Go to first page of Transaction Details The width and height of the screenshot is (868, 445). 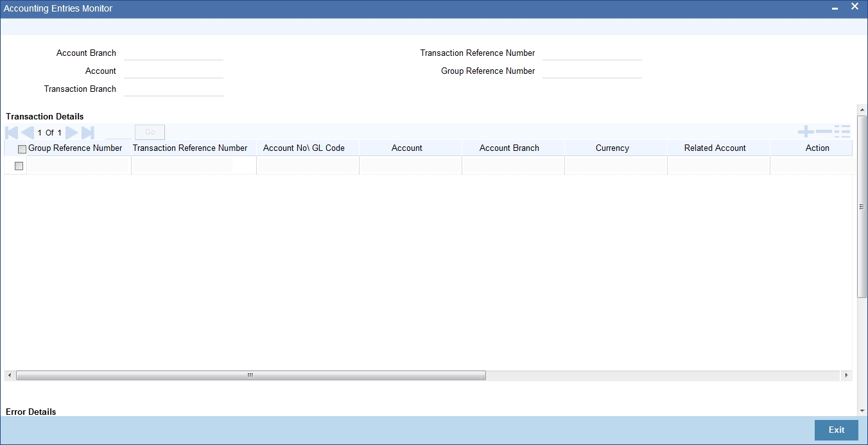click(x=12, y=132)
